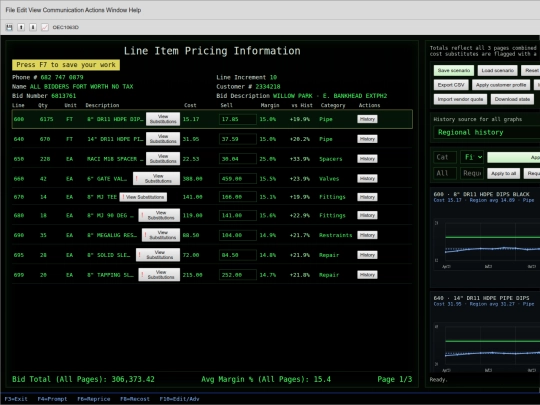Click Apply to all button
The image size is (540, 405).
[x=503, y=173]
